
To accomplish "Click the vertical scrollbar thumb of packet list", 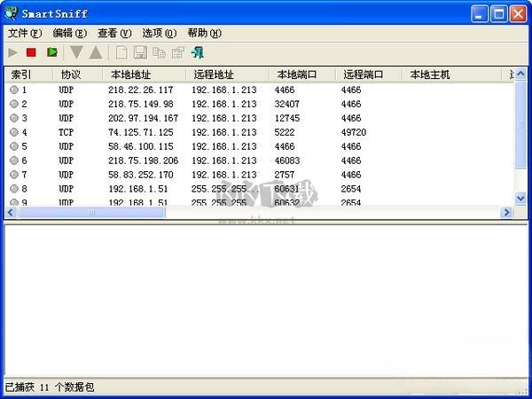I will [520, 124].
